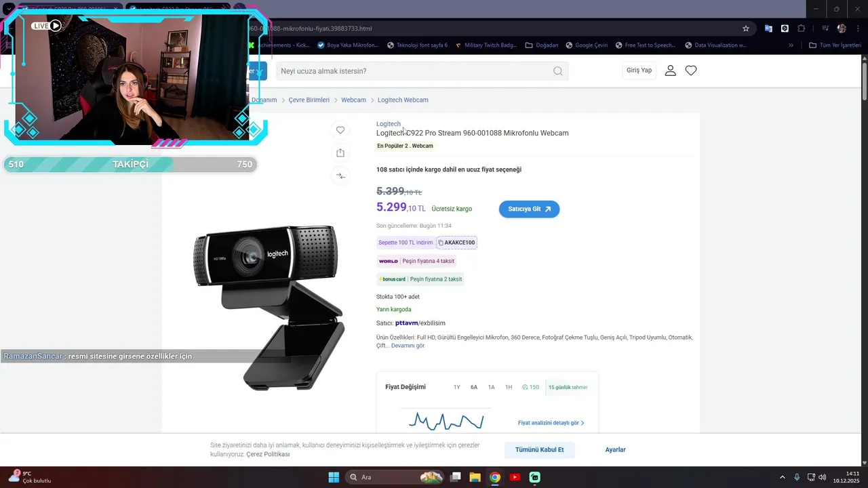Select the 6A price history range
The width and height of the screenshot is (868, 488).
click(474, 387)
